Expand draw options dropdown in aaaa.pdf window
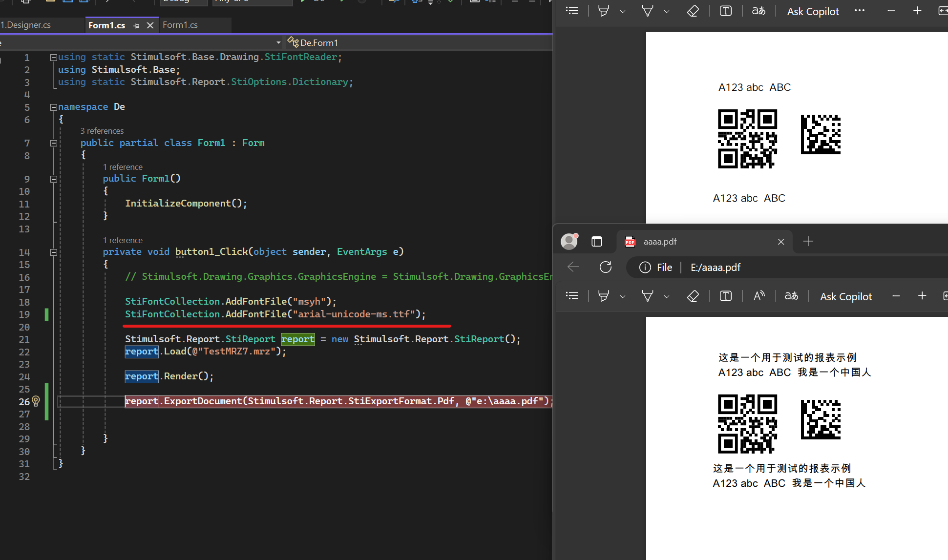Image resolution: width=948 pixels, height=560 pixels. pyautogui.click(x=667, y=296)
